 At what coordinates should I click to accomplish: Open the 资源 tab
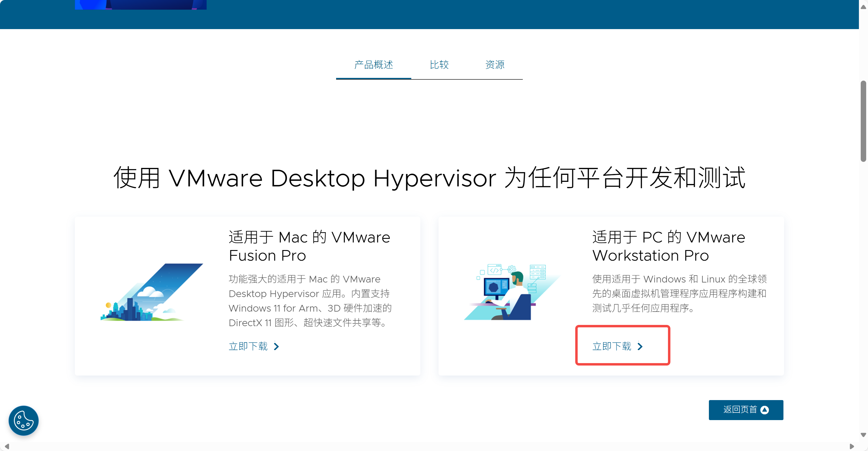click(x=495, y=65)
